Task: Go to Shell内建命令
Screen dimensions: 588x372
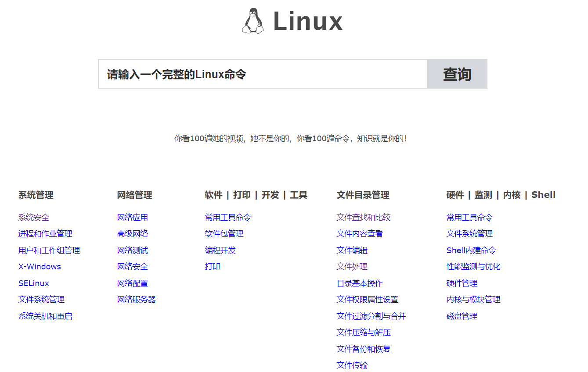Action: [471, 250]
